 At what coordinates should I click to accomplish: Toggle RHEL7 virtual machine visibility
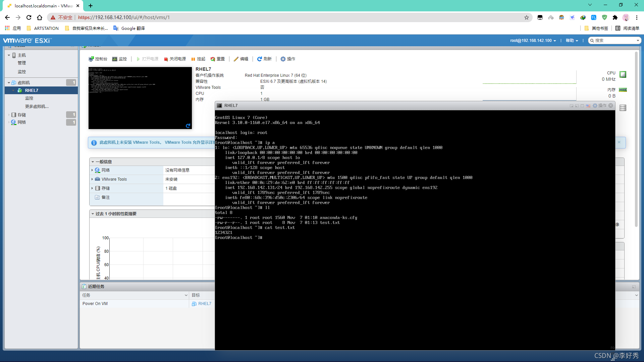12,90
